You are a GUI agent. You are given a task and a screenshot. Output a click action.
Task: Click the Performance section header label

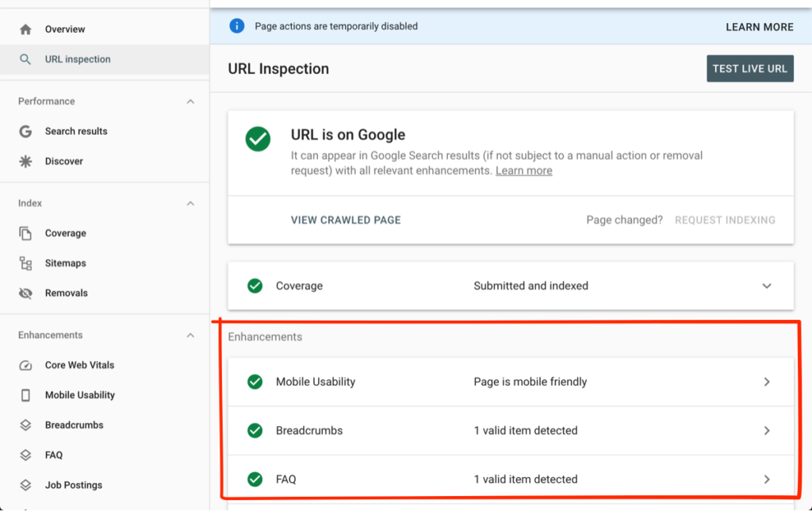tap(47, 102)
